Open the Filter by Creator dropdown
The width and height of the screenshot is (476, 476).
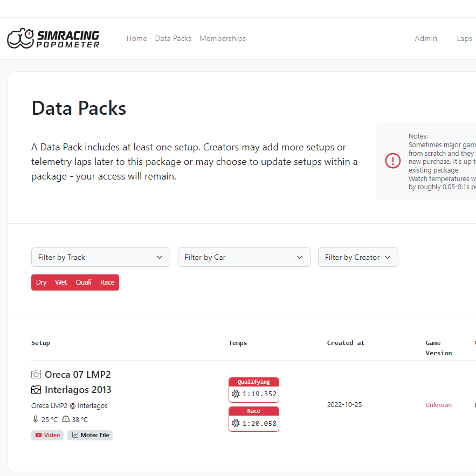(x=358, y=257)
